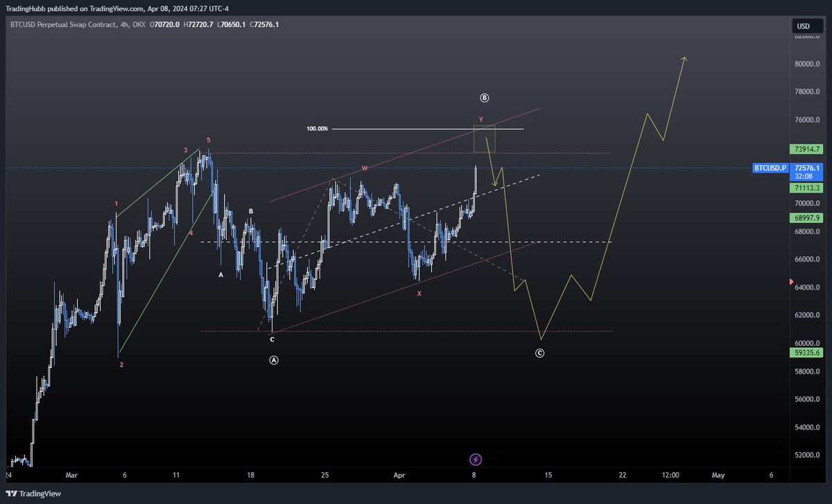This screenshot has width=832, height=504.
Task: Click the 66000.0 price axis label
Action: (807, 259)
